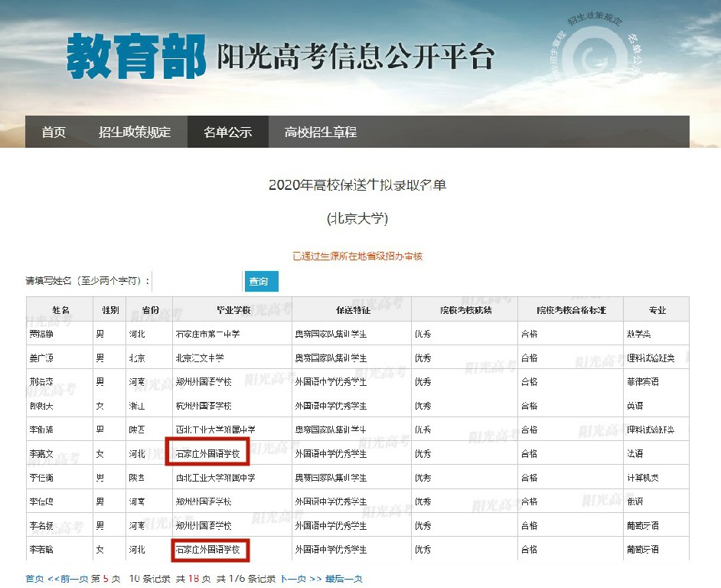Jump to 最后一页 in pagination
The width and height of the screenshot is (721, 588).
pos(344,579)
